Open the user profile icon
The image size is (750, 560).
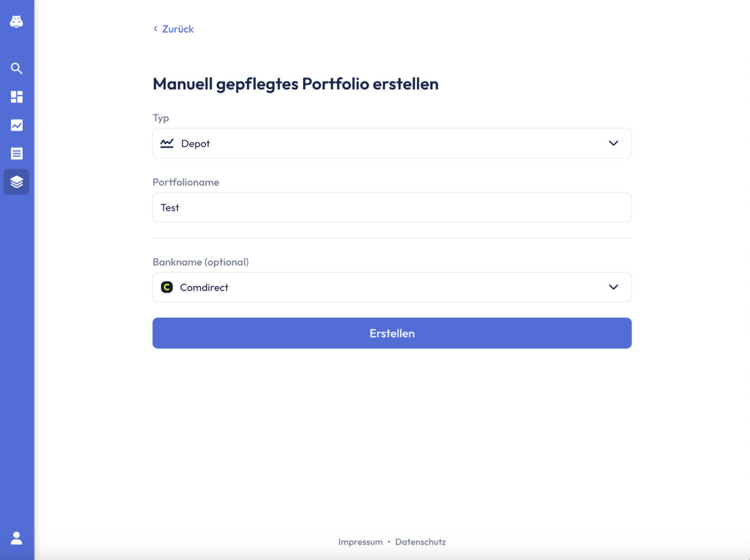(17, 538)
